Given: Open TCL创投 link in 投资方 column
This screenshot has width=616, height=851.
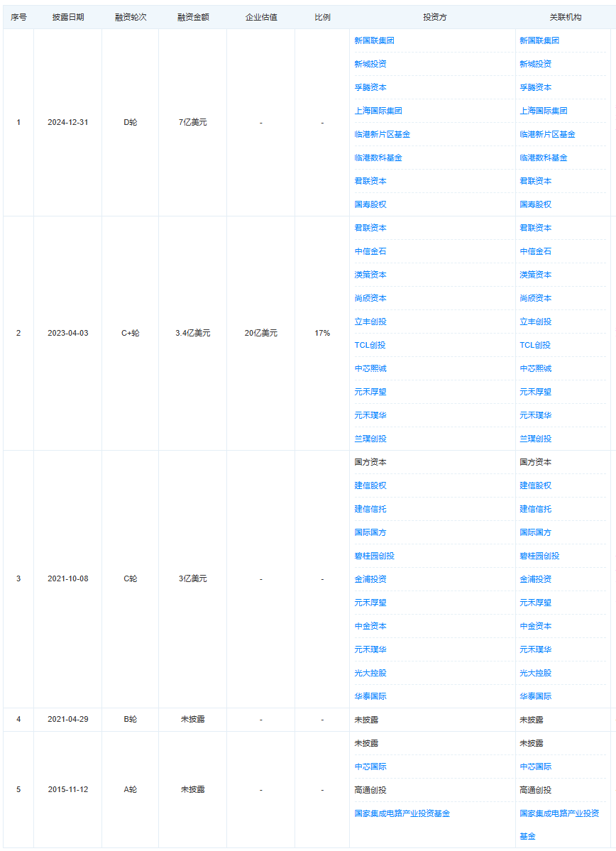Looking at the screenshot, I should 370,345.
